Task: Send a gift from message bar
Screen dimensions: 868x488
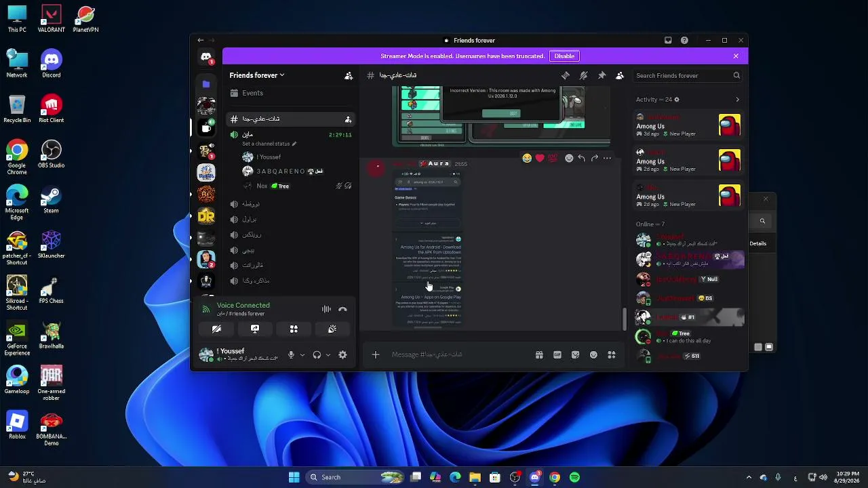Action: tap(539, 354)
